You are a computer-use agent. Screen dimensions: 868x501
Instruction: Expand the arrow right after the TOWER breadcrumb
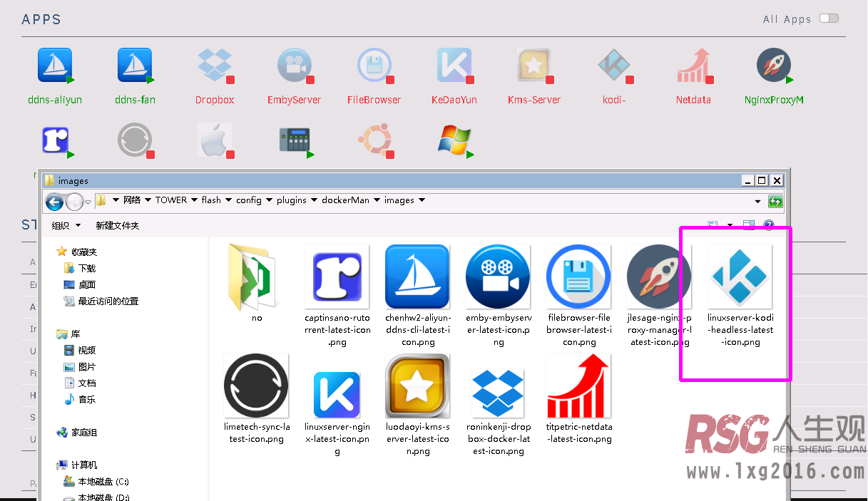194,200
